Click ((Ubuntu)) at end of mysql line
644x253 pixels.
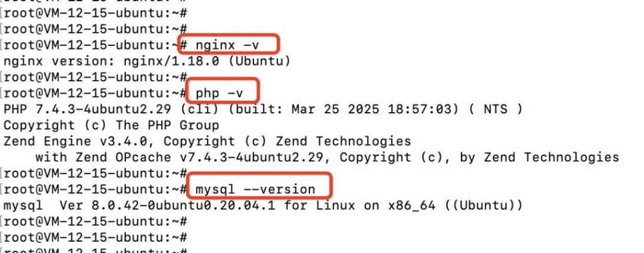click(483, 205)
